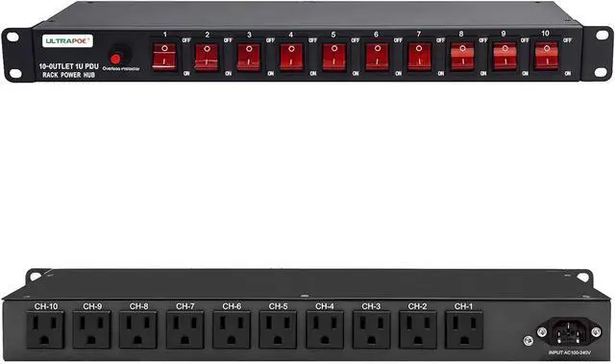Image resolution: width=615 pixels, height=364 pixels.
Task: Click the CH-9 outlet socket
Action: (92, 330)
